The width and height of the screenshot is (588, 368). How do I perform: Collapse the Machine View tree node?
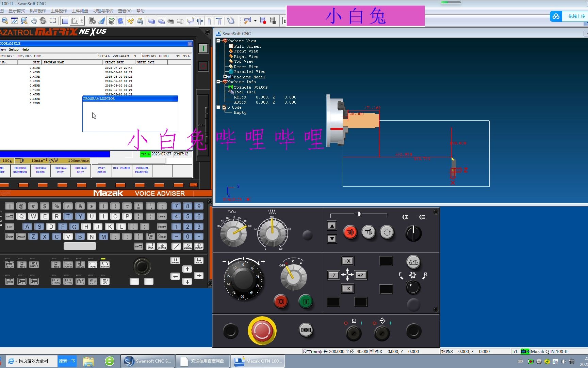click(x=218, y=41)
